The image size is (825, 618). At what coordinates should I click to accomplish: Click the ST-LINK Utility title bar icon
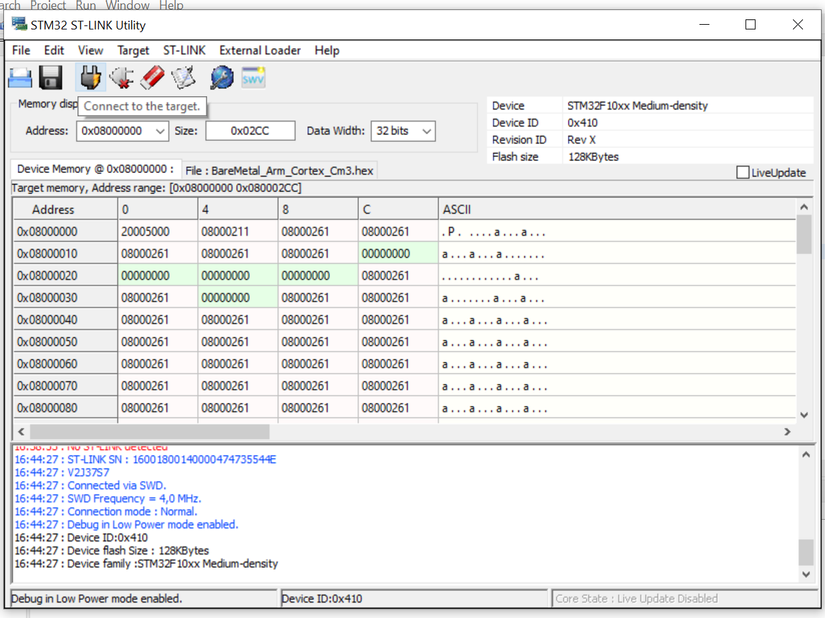pos(19,24)
